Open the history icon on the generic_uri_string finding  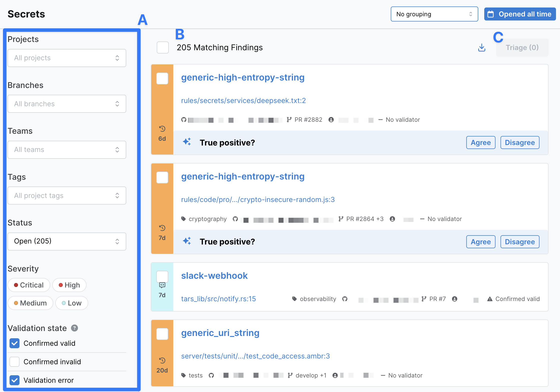click(162, 360)
